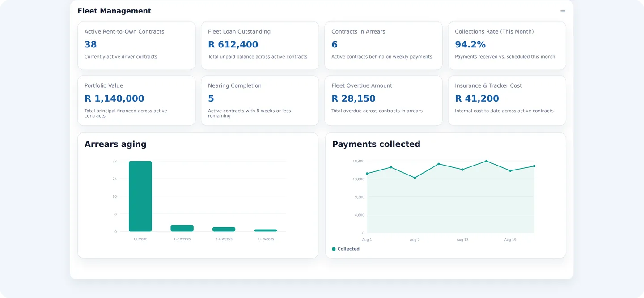Click "Total overdue across contracts in arrears" text
Screen dimensions: 644x298
click(377, 111)
